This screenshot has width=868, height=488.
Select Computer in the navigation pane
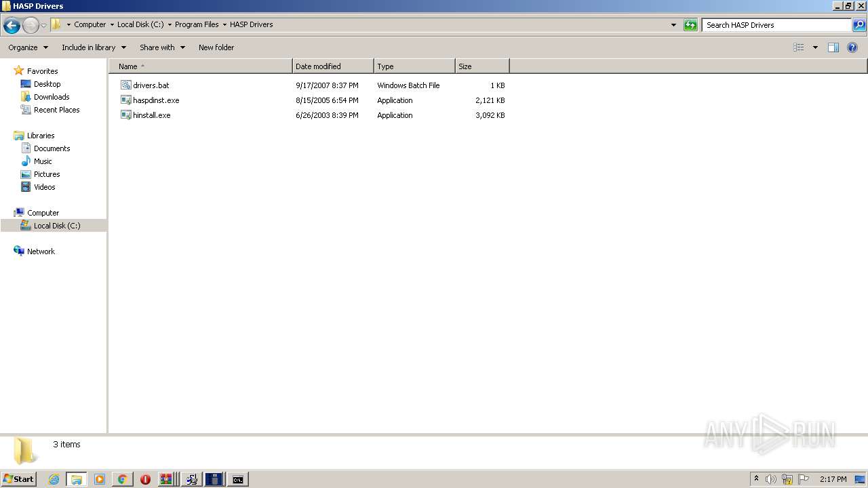[x=43, y=213]
